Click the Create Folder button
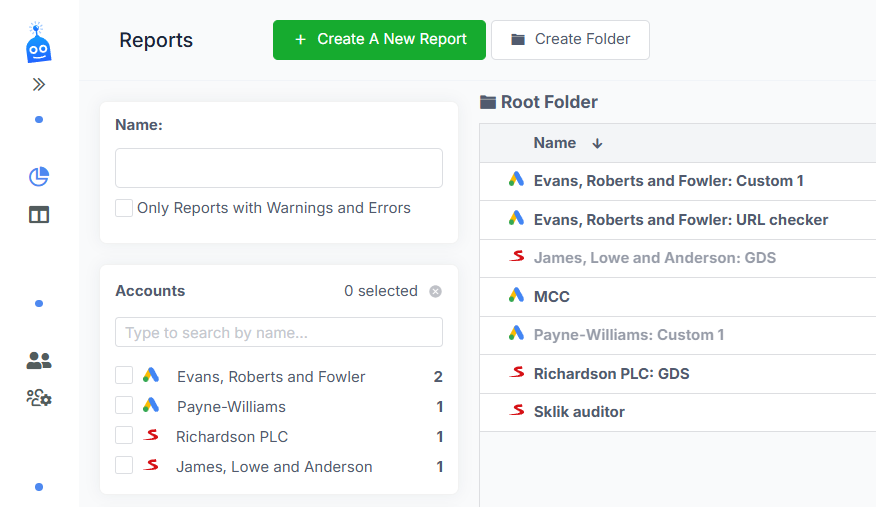Viewport: 876px width, 507px height. pos(570,40)
